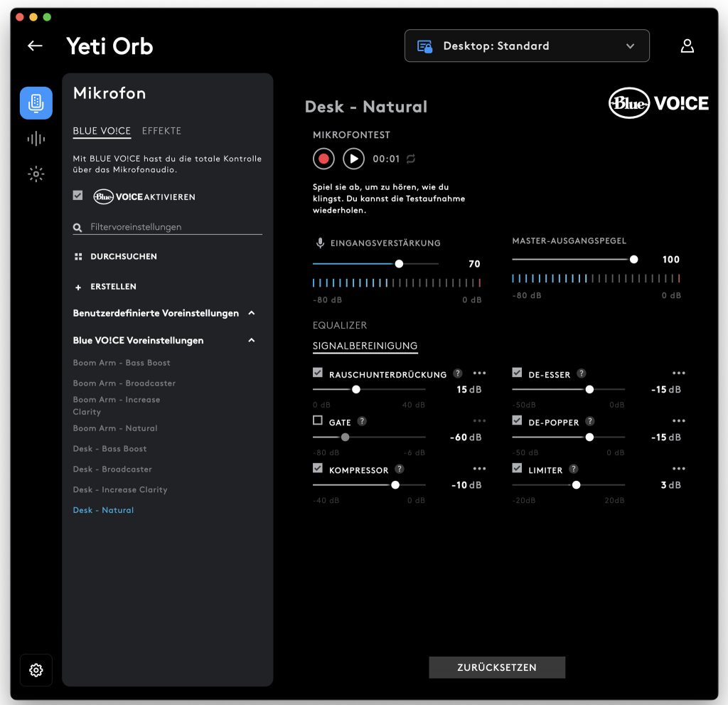728x705 pixels.
Task: Enable the Gate checkbox
Action: (x=318, y=420)
